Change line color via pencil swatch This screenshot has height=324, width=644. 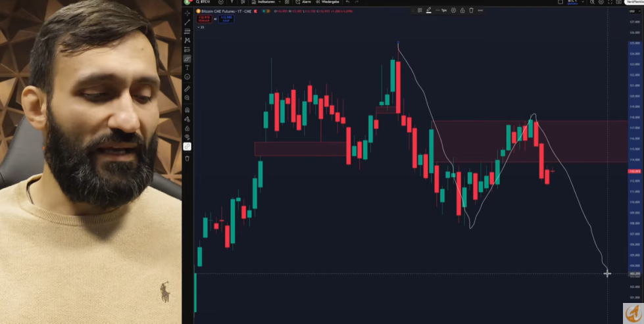(x=428, y=11)
